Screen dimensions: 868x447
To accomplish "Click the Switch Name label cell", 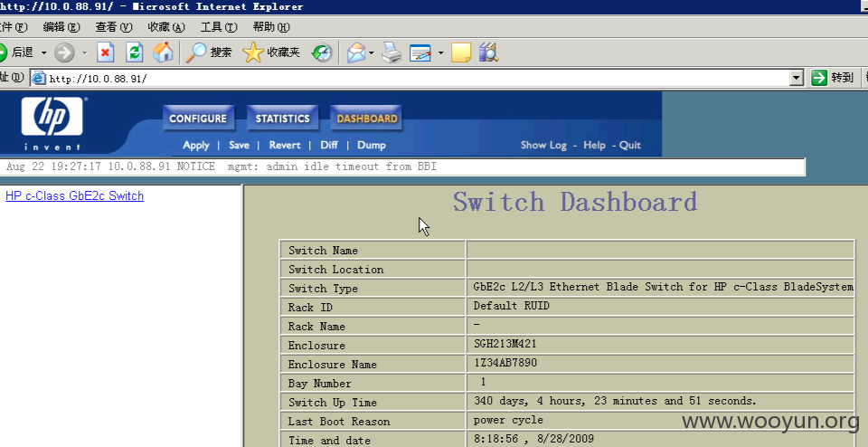I will click(373, 251).
